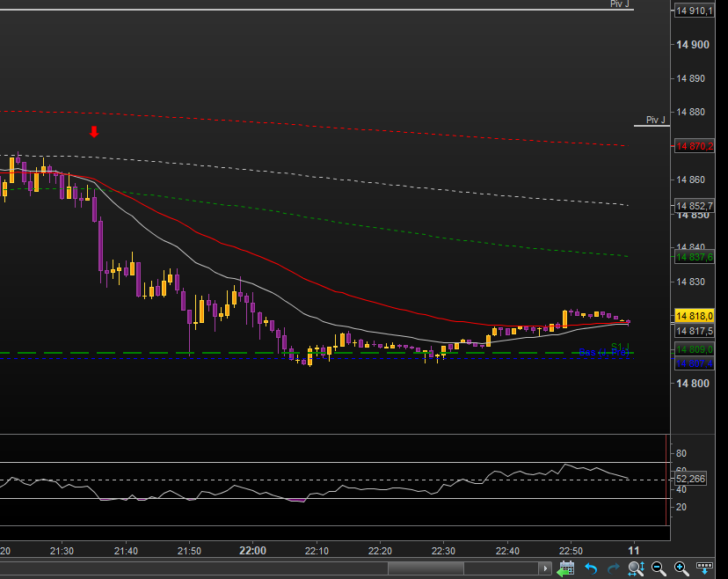Click the bar-spacing down-arrow icon

tap(704, 568)
